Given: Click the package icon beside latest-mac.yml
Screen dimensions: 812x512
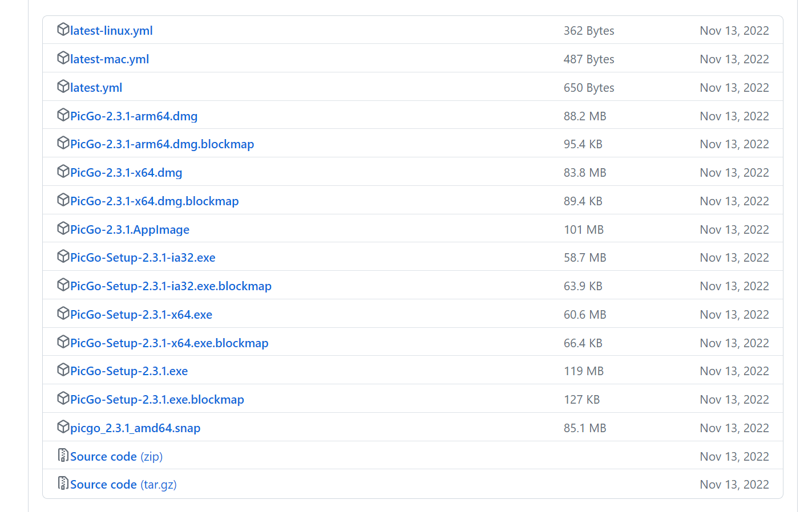Looking at the screenshot, I should click(x=63, y=58).
